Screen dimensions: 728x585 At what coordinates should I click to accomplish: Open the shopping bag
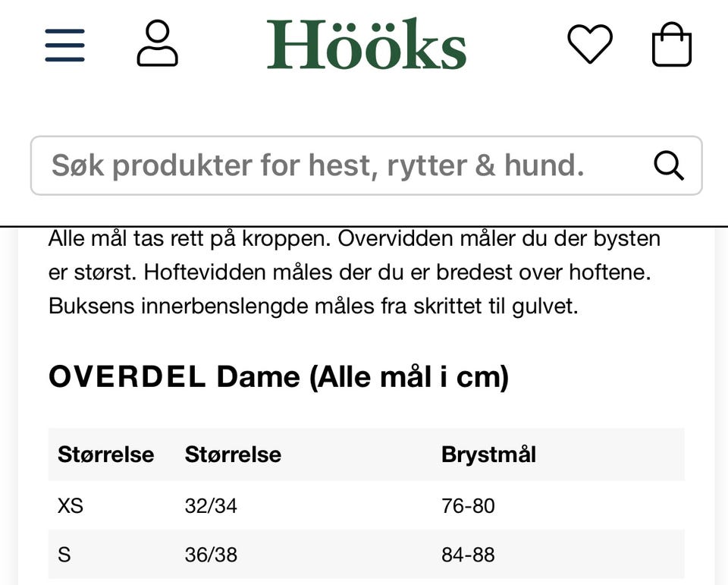click(672, 45)
